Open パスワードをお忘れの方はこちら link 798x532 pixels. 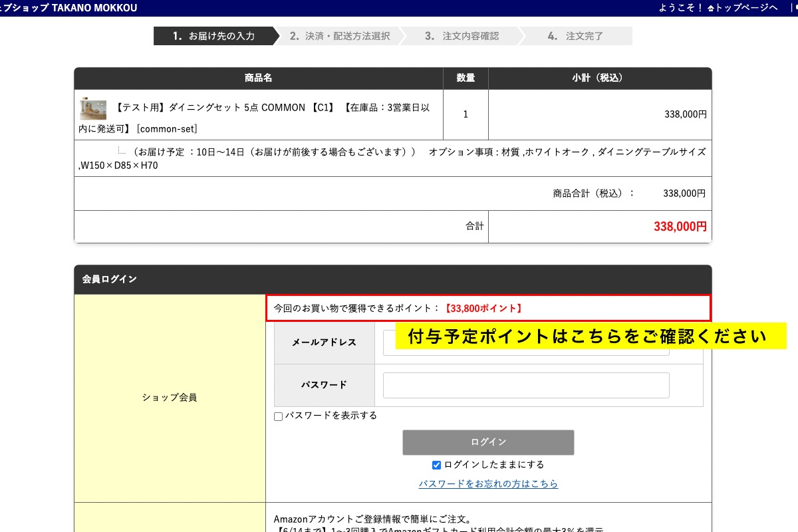pos(488,483)
